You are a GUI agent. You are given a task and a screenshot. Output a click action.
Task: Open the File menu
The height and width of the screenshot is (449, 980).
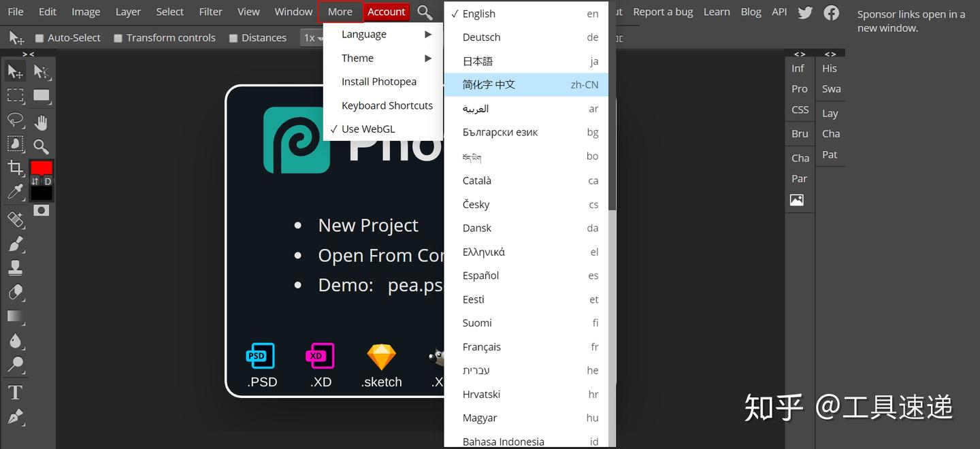coord(15,12)
